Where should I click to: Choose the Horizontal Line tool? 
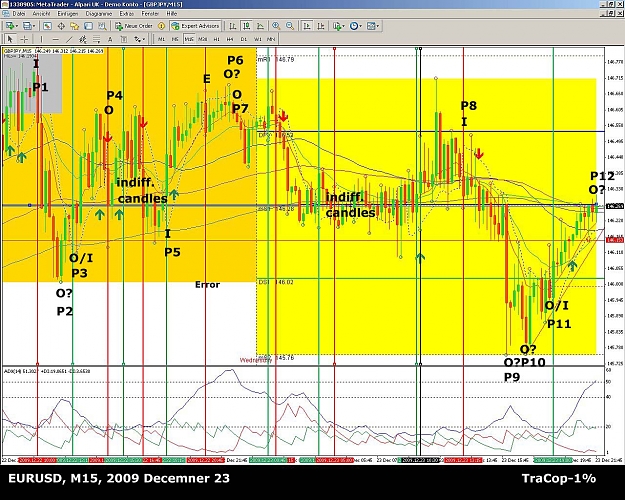pyautogui.click(x=55, y=39)
